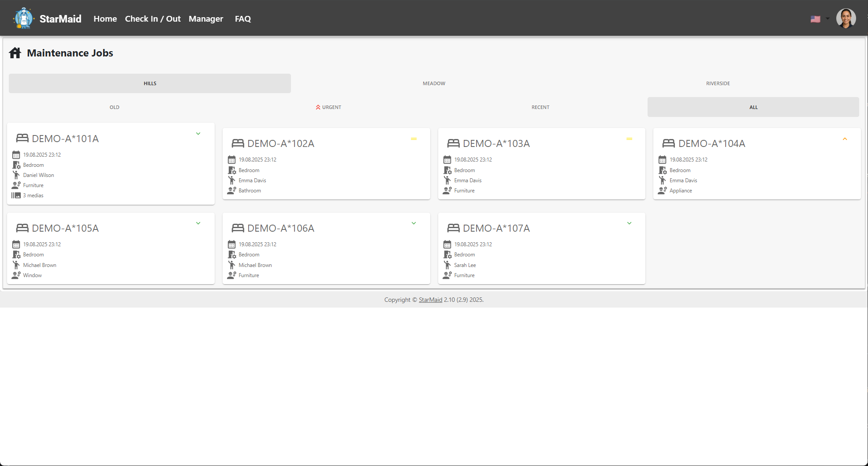Click the worker icon beside Window category

click(16, 275)
